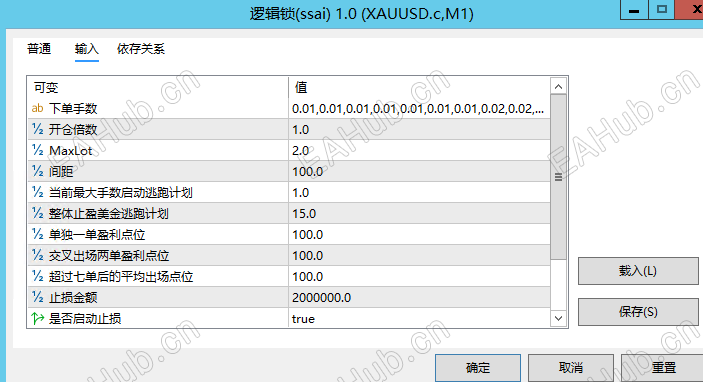Select the MaxLot parameter name
This screenshot has height=382, width=703.
coord(70,150)
